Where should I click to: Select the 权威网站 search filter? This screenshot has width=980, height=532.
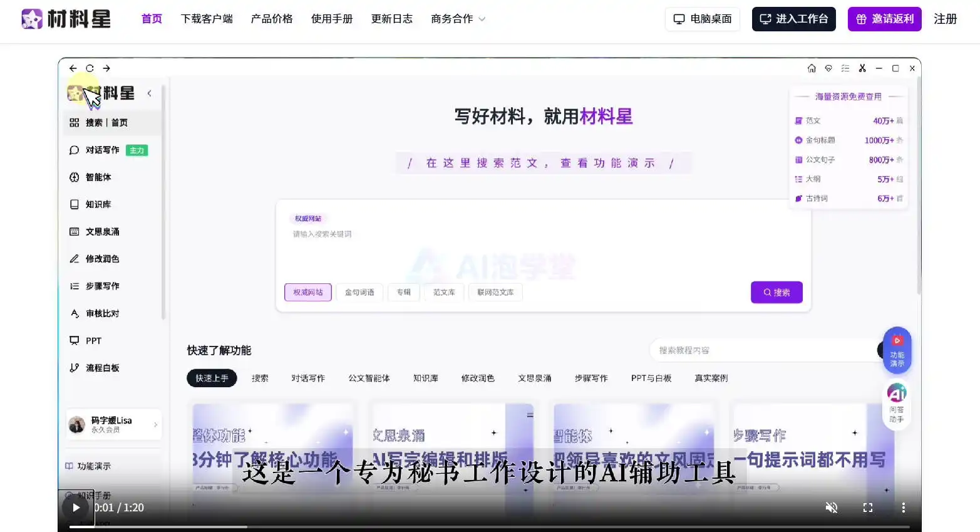click(308, 292)
